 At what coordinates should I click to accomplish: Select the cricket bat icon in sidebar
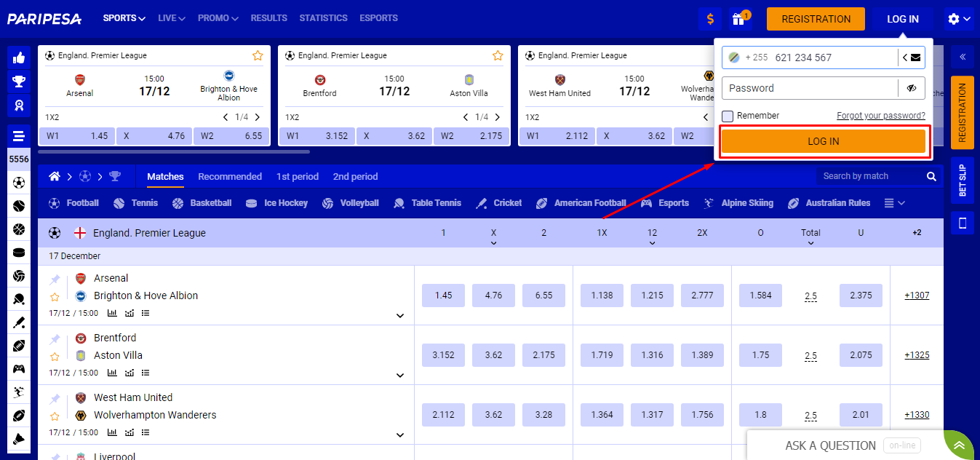19,322
